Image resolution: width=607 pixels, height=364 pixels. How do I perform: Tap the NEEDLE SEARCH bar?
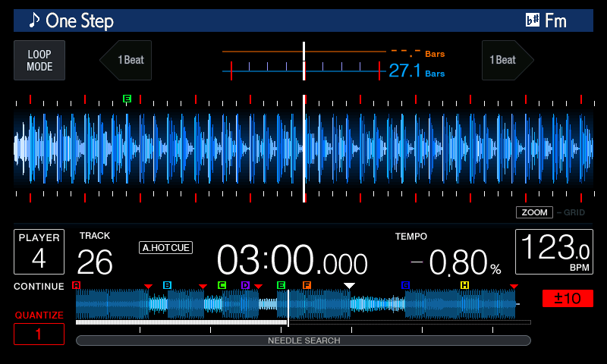tap(303, 340)
